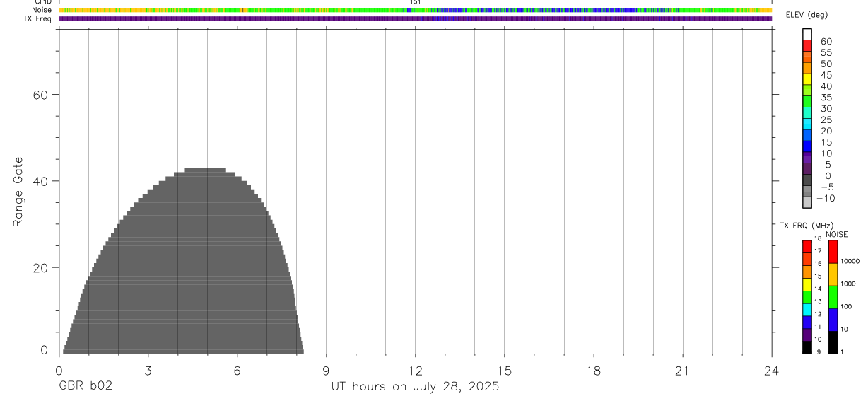Click 'UT hours on July 28, 2025' label
This screenshot has height=401, width=868.
click(415, 387)
